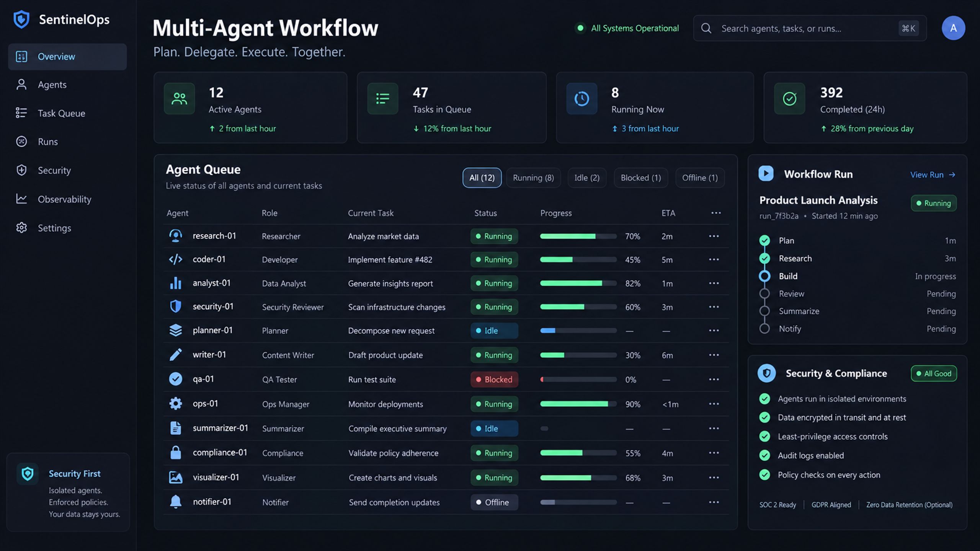
Task: Open the Runs section
Action: pos(67,142)
